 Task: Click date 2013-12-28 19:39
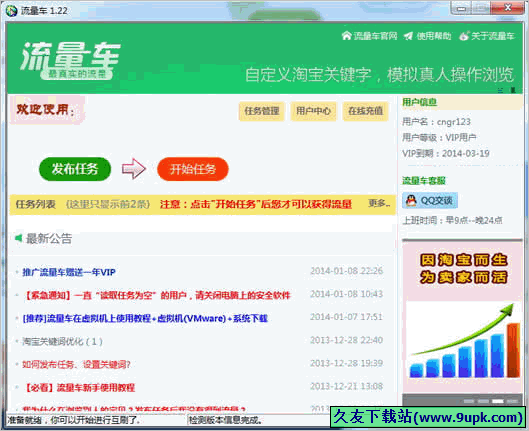click(x=346, y=363)
